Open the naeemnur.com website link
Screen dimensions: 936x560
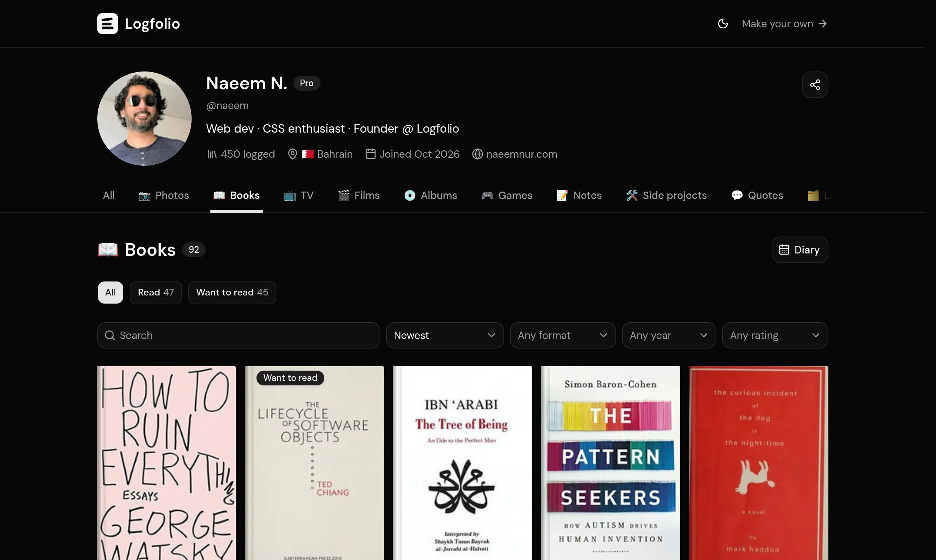click(521, 154)
